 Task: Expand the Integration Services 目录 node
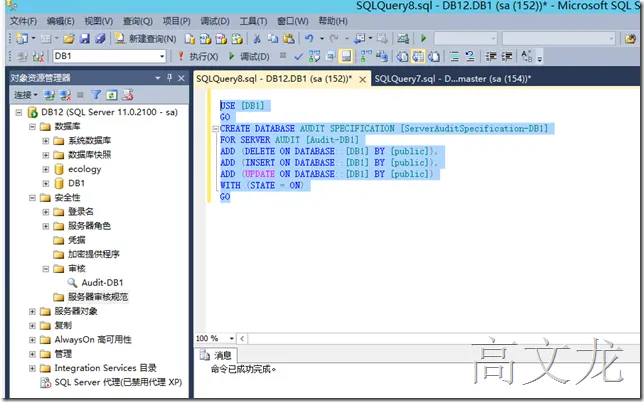[32, 368]
